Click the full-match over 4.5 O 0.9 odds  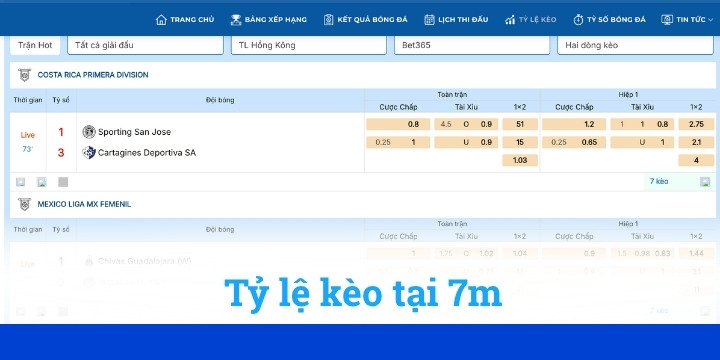pyautogui.click(x=466, y=124)
